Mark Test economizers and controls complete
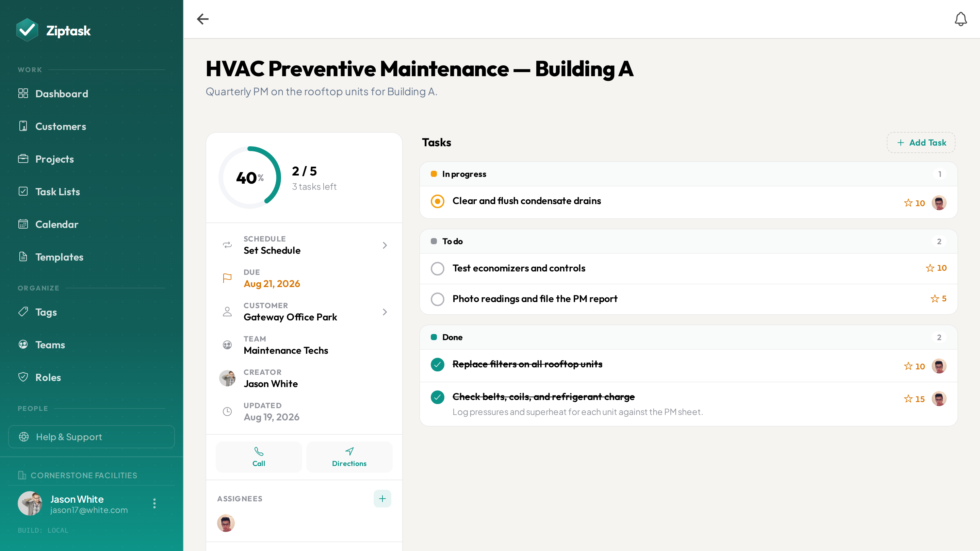Image resolution: width=980 pixels, height=551 pixels. click(x=438, y=268)
